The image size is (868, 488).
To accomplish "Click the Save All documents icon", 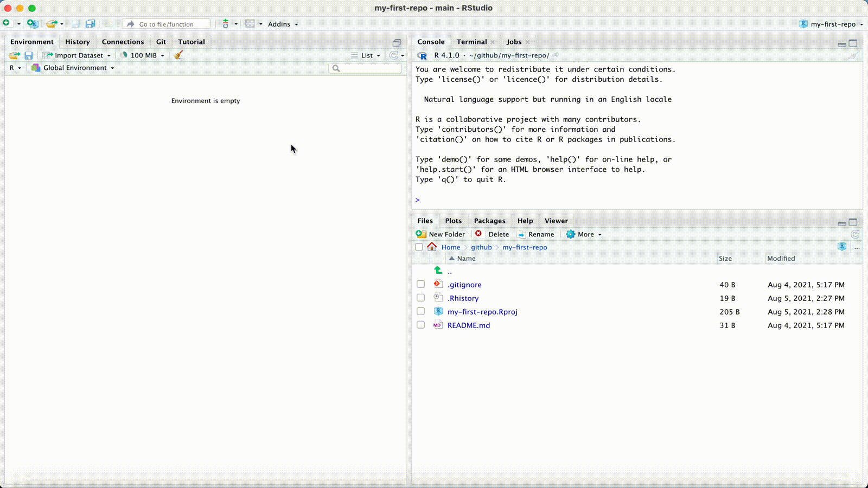I will click(91, 24).
